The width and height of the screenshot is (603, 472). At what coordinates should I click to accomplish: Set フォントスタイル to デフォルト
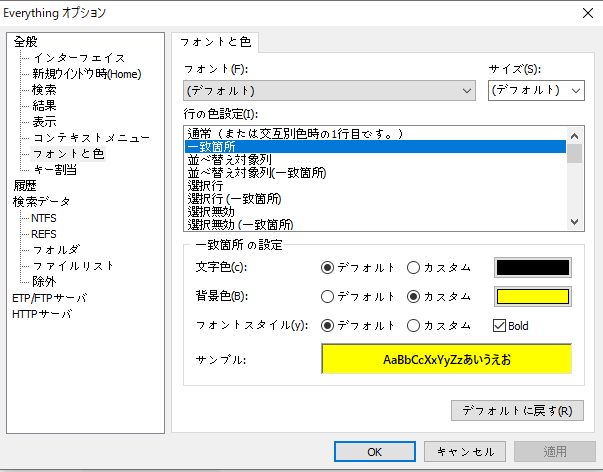click(x=358, y=326)
